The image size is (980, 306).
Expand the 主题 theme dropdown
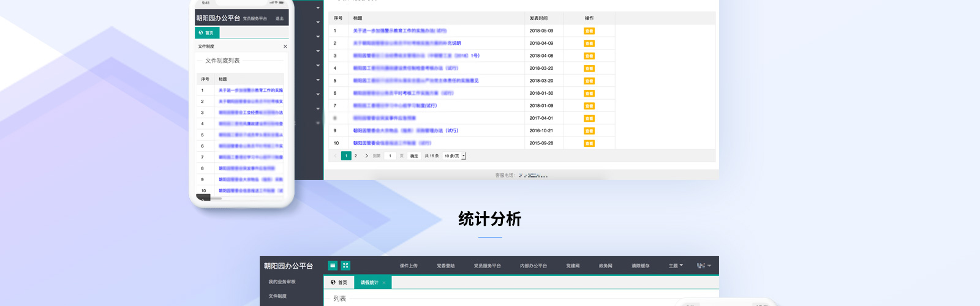pyautogui.click(x=676, y=266)
